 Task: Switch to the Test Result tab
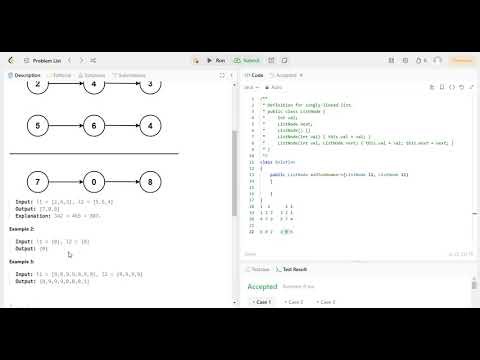[292, 269]
